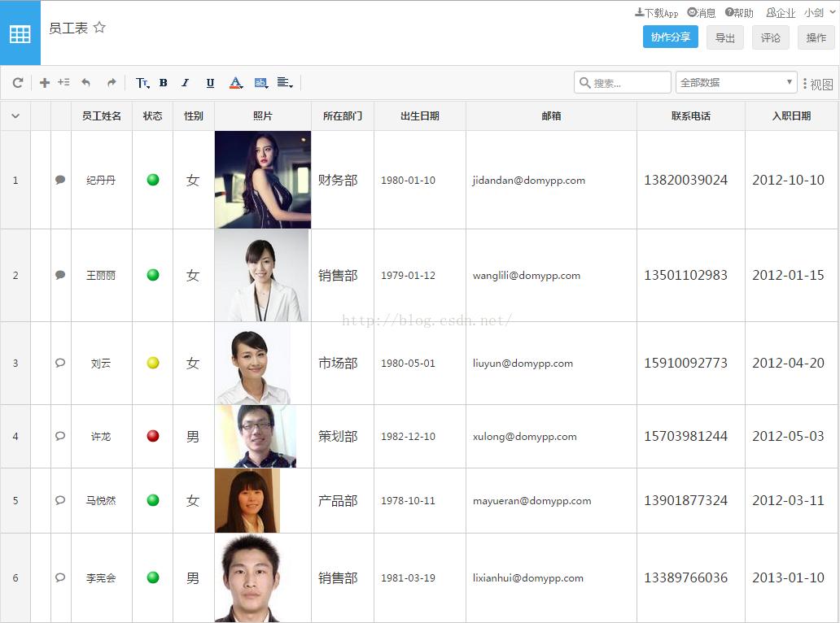Add a new row with the plus icon
Viewport: 840px width, 623px height.
pos(45,82)
